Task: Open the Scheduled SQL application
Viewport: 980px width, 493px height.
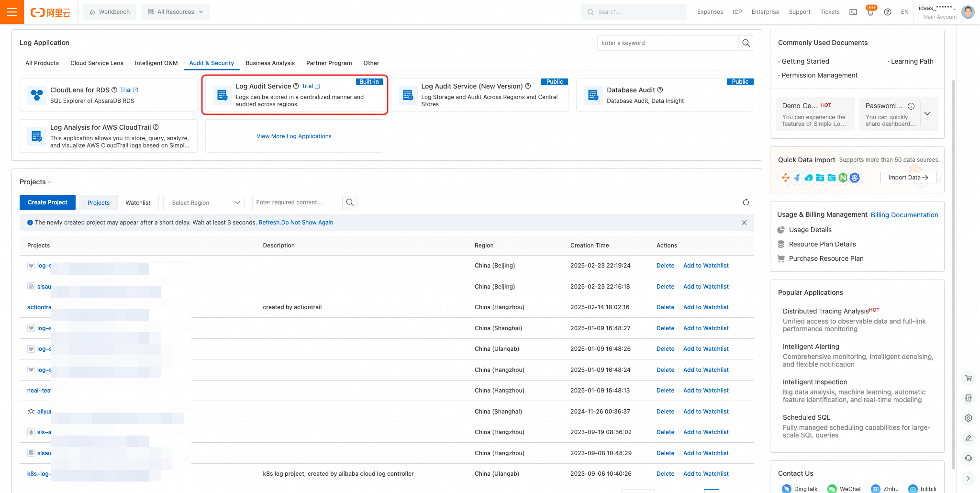Action: (x=807, y=417)
